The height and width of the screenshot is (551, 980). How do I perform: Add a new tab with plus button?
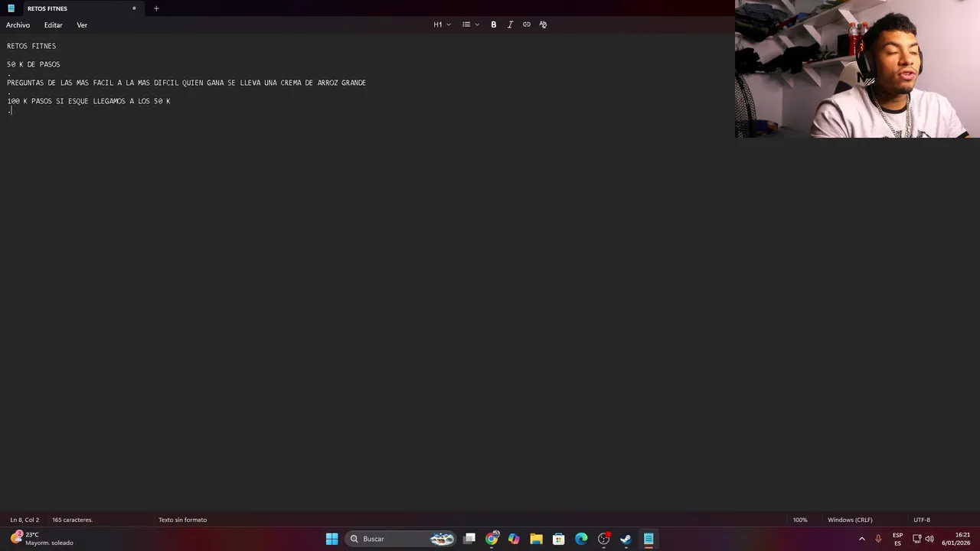[x=156, y=8]
